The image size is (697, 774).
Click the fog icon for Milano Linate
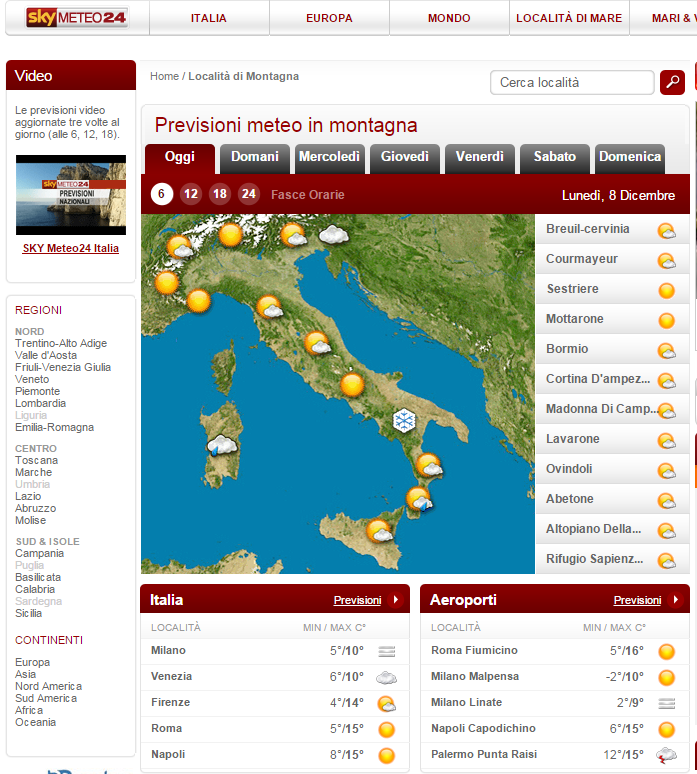pos(666,703)
